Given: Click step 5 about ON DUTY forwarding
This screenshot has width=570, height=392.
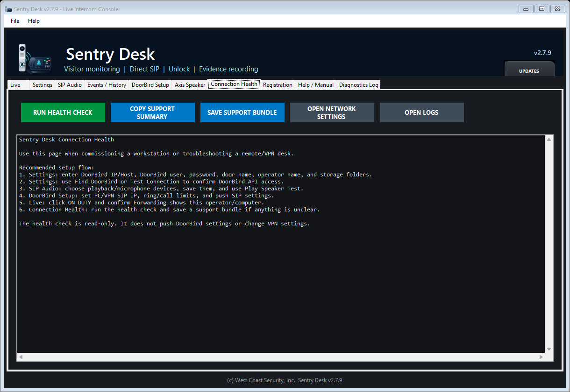Looking at the screenshot, I should coord(142,203).
